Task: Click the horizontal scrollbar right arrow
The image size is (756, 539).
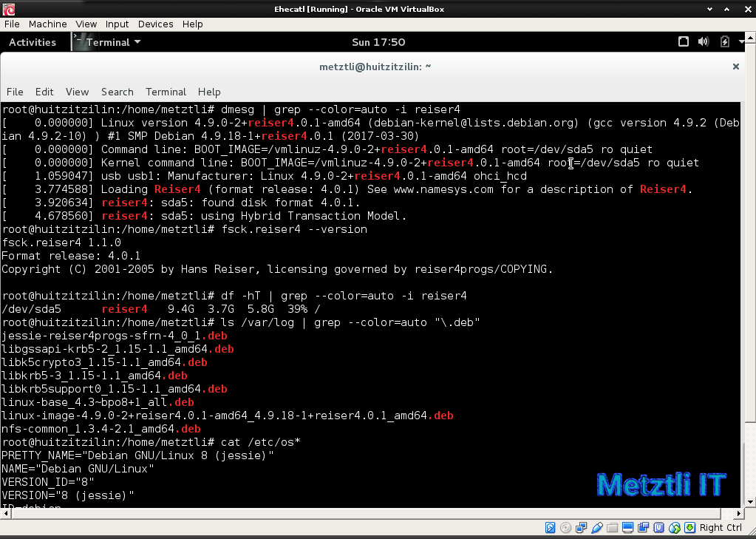Action: (739, 513)
